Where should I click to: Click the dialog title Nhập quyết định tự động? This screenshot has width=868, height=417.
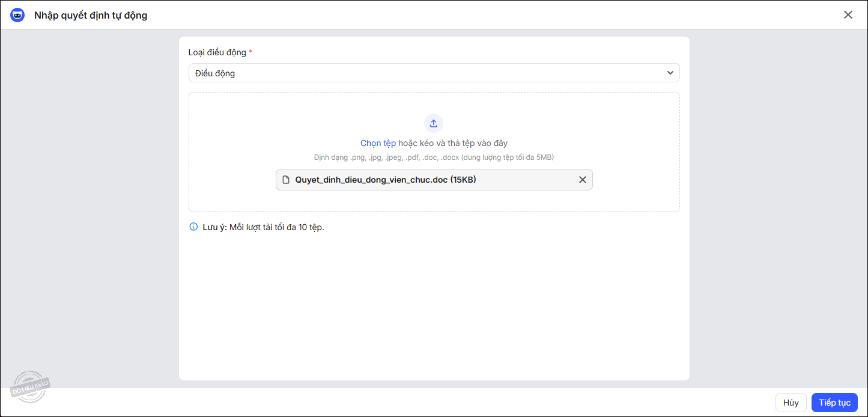point(91,15)
